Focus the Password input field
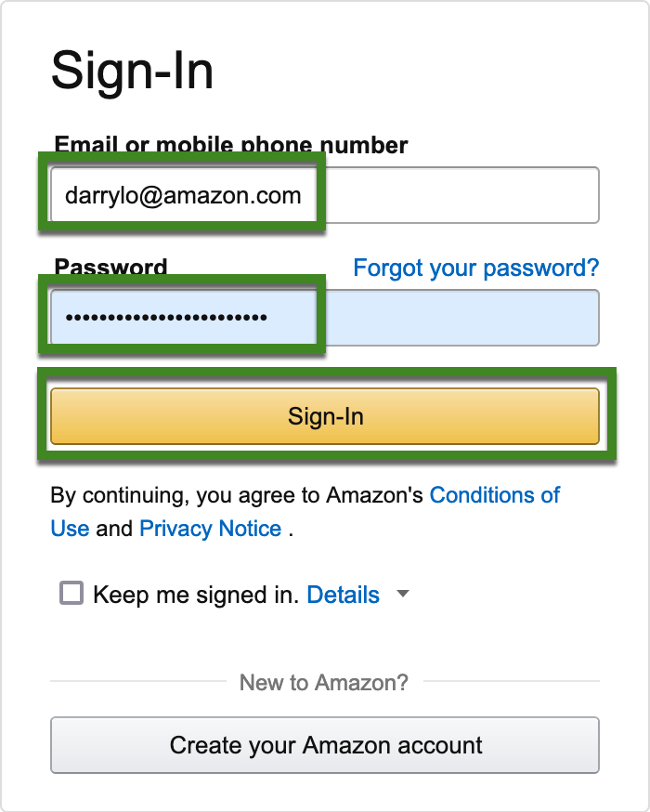 pyautogui.click(x=455, y=318)
